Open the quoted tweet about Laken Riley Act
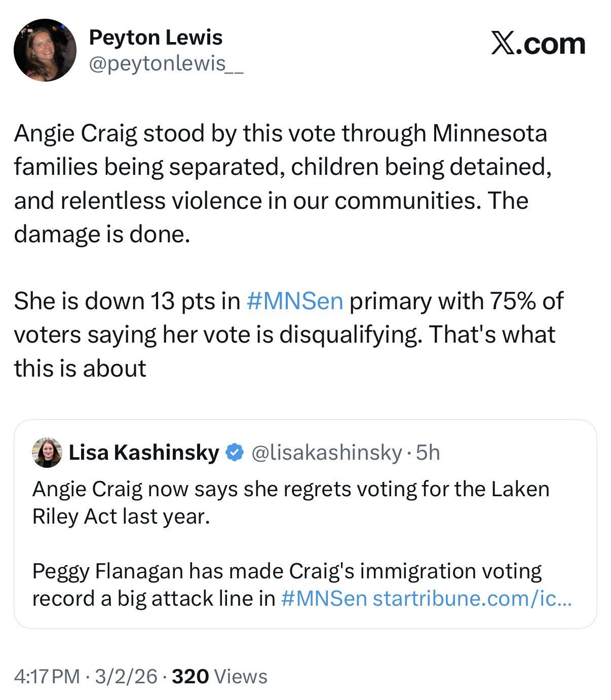This screenshot has height=700, width=611. click(x=304, y=537)
